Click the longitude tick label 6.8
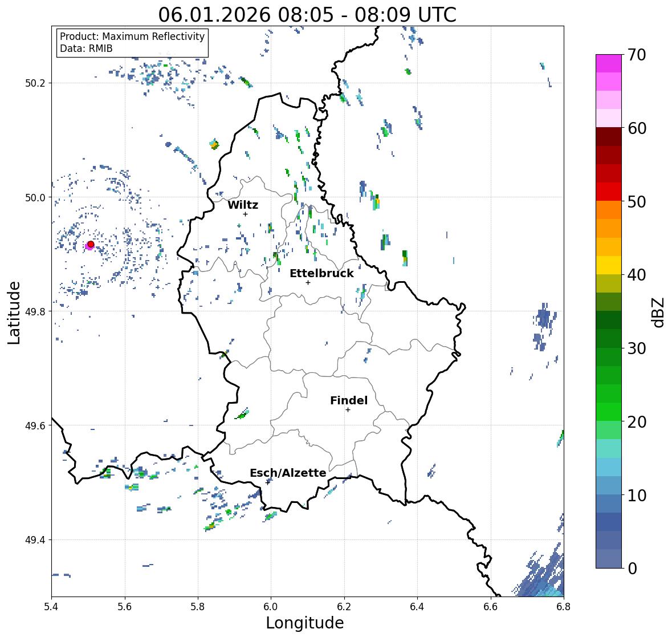The width and height of the screenshot is (672, 637). pos(564,607)
